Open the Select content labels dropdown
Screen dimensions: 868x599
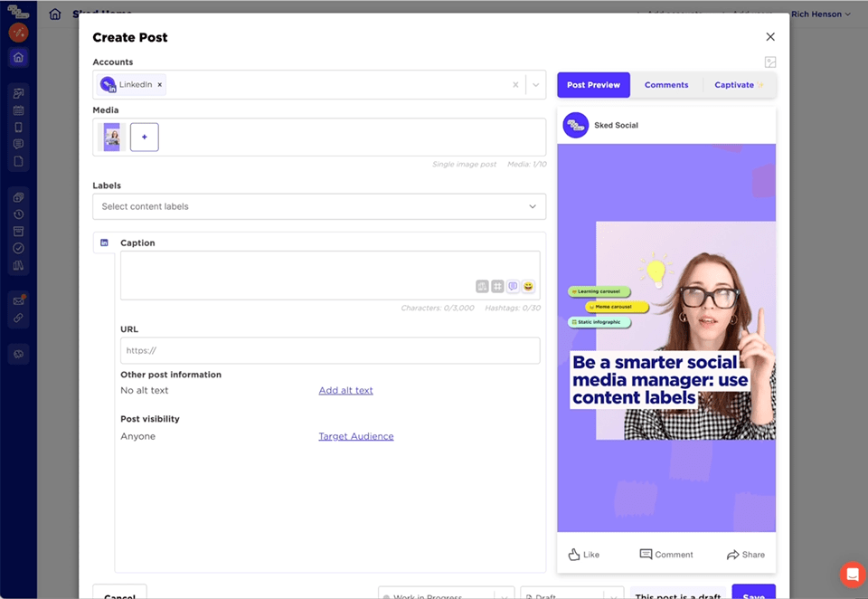point(319,206)
